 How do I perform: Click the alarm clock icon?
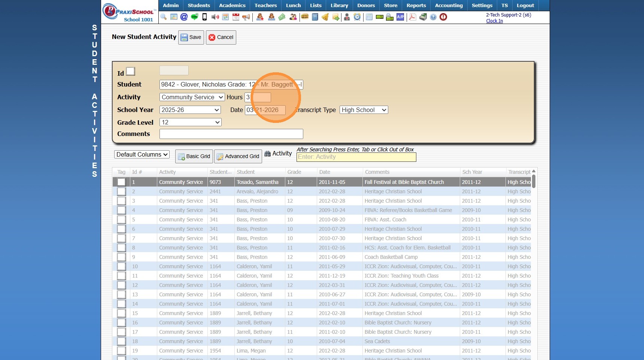click(x=357, y=17)
